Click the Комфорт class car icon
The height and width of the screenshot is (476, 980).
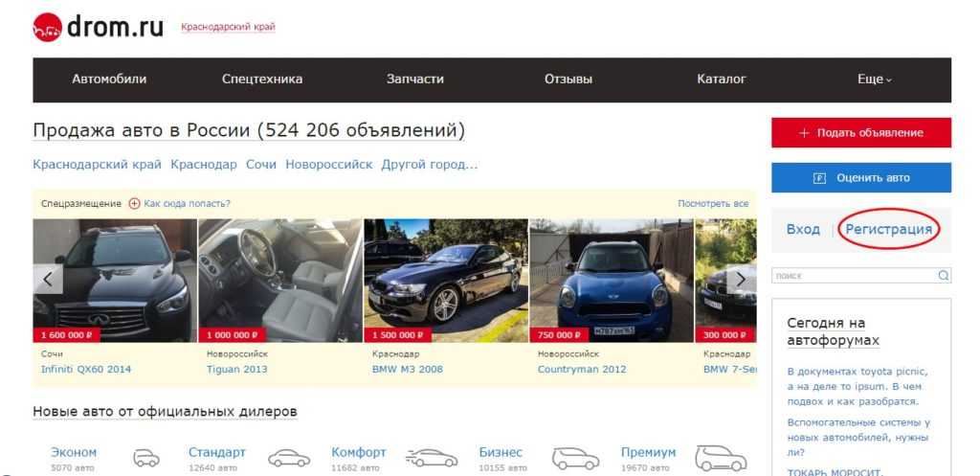(432, 458)
